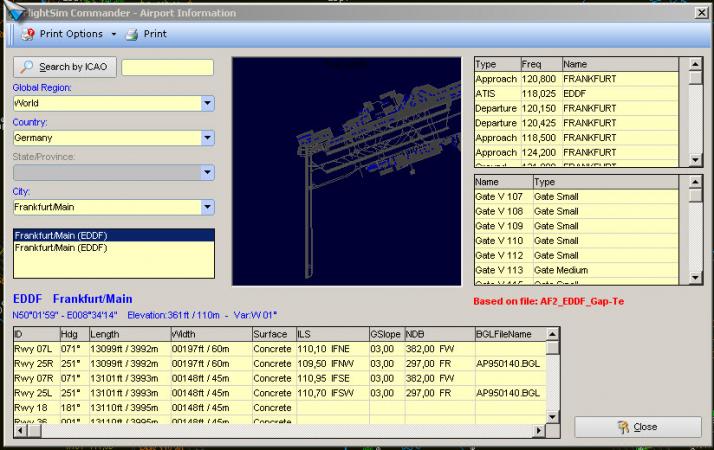Image resolution: width=714 pixels, height=450 pixels.
Task: Select the Gate V 113 Gate Medium row
Action: coord(576,270)
